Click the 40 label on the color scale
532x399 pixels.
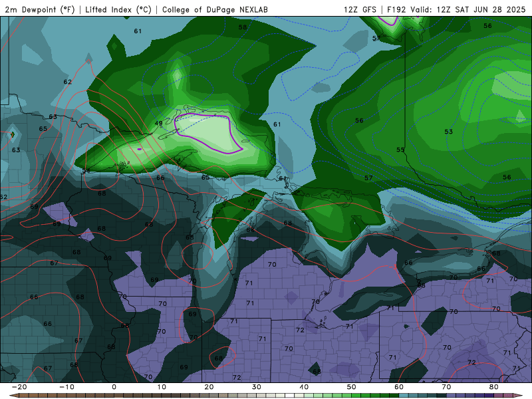pos(304,387)
